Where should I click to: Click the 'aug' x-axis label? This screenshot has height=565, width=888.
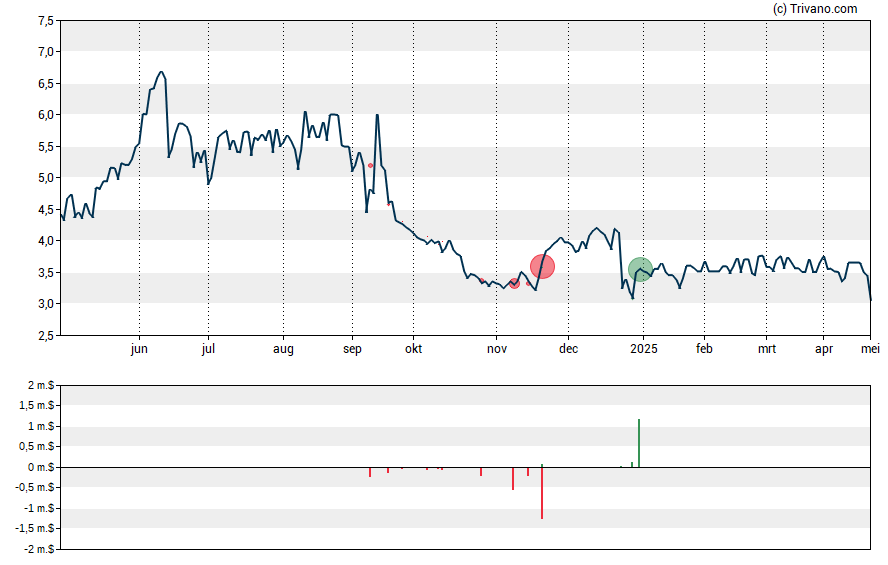click(283, 349)
